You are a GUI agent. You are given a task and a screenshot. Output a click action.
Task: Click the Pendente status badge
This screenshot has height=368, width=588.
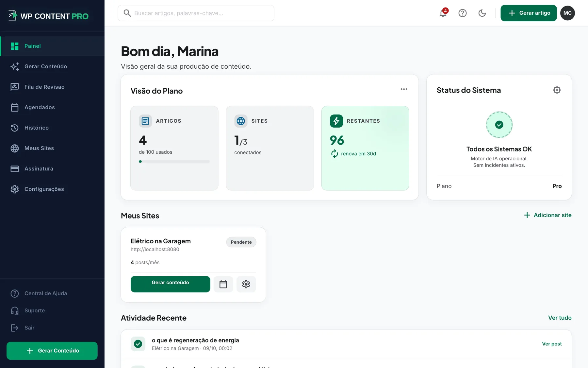(241, 242)
